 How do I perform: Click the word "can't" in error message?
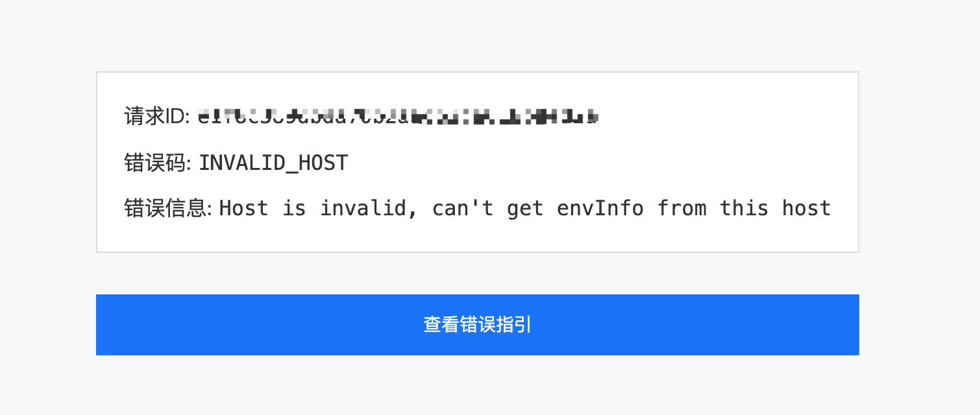[x=463, y=208]
